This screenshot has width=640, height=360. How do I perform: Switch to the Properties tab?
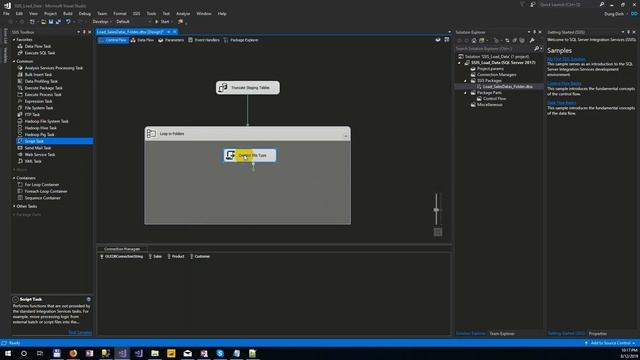(x=598, y=334)
